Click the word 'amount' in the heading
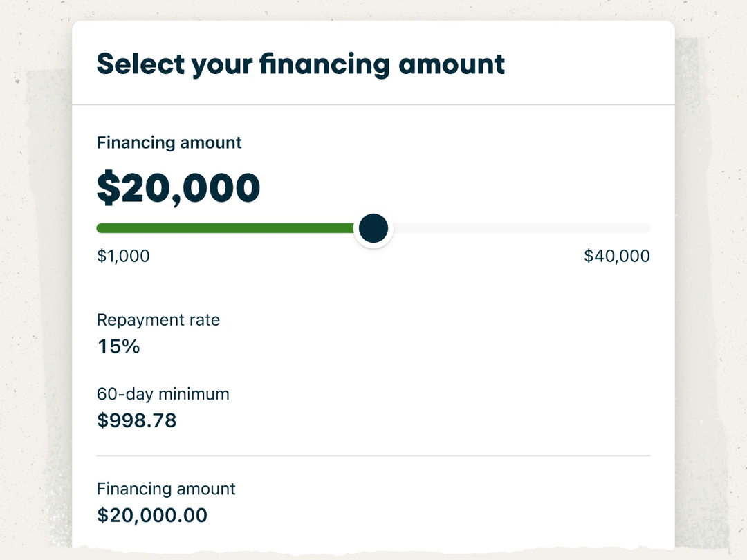This screenshot has width=747, height=560. coord(452,64)
